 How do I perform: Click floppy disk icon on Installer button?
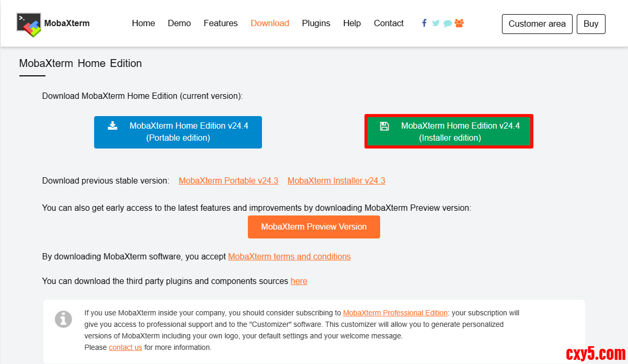click(x=384, y=126)
